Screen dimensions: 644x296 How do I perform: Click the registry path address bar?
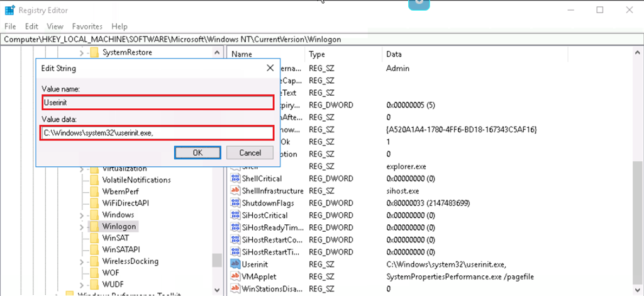322,40
